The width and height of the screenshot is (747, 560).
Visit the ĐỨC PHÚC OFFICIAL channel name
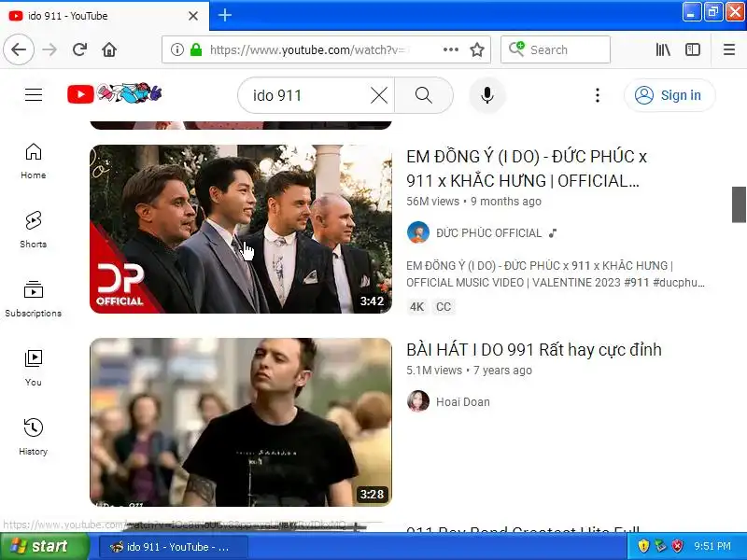pyautogui.click(x=488, y=232)
